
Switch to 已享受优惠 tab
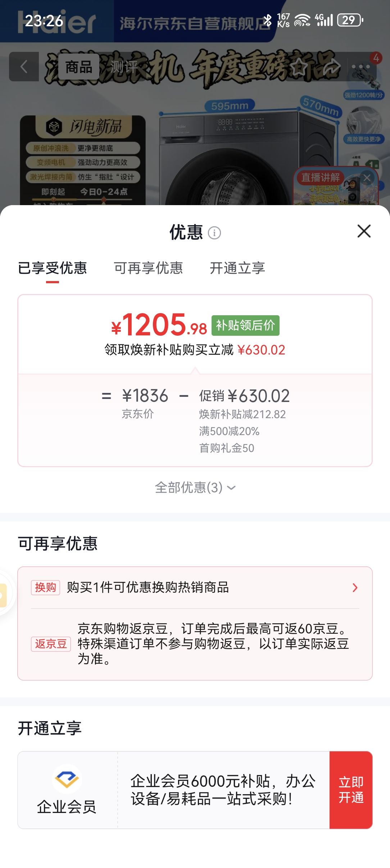(x=53, y=268)
